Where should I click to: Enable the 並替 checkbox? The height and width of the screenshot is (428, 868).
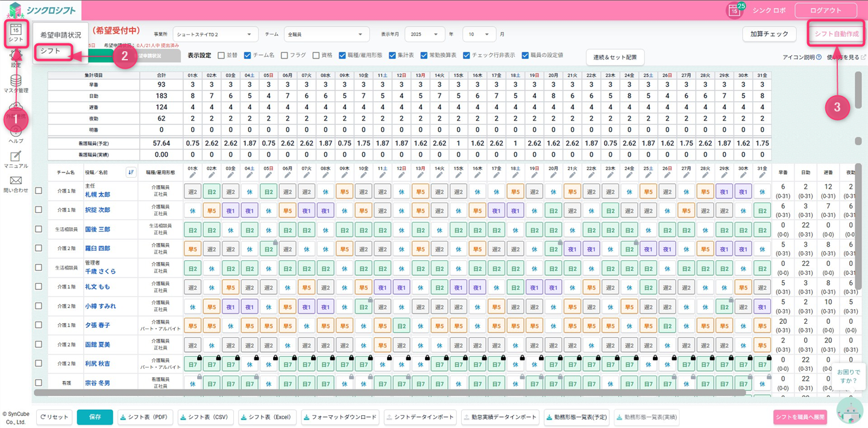point(221,55)
